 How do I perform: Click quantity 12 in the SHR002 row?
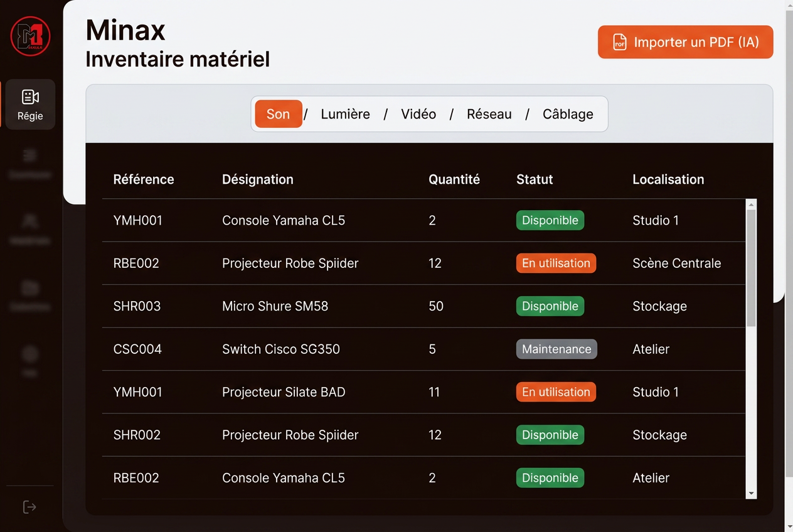click(x=435, y=435)
